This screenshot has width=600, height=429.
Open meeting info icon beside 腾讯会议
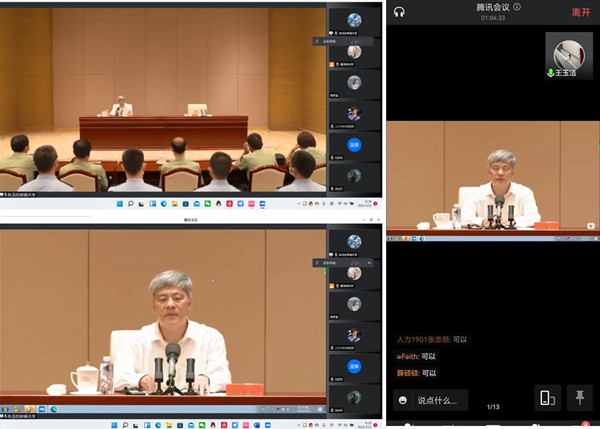[517, 6]
